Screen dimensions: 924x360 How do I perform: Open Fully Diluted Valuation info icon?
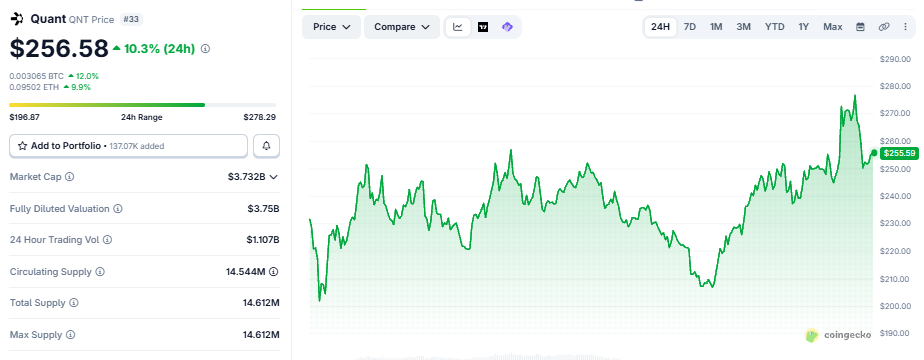117,209
